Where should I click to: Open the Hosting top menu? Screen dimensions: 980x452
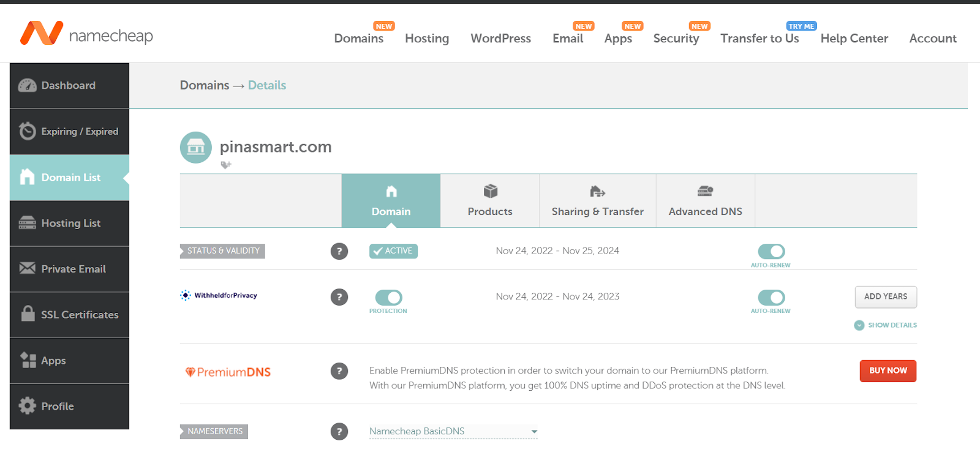point(427,38)
